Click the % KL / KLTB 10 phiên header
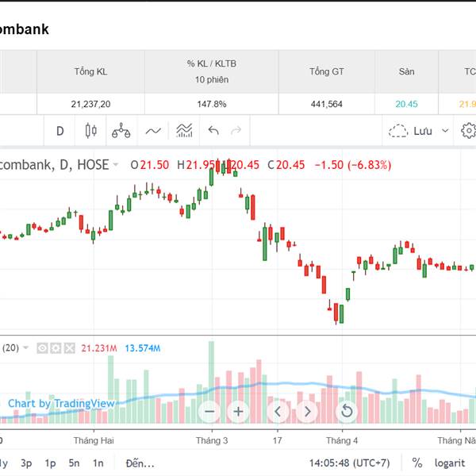476x476 pixels. (212, 71)
